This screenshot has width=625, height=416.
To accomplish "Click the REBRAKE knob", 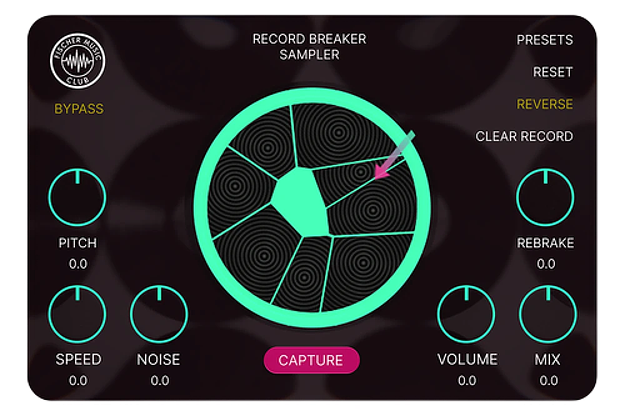I will coord(545,197).
